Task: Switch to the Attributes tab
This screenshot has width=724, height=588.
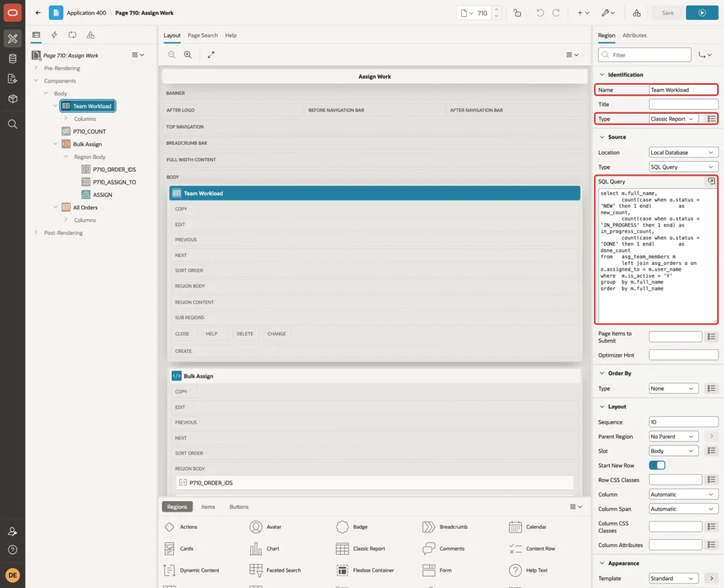Action: coord(634,35)
